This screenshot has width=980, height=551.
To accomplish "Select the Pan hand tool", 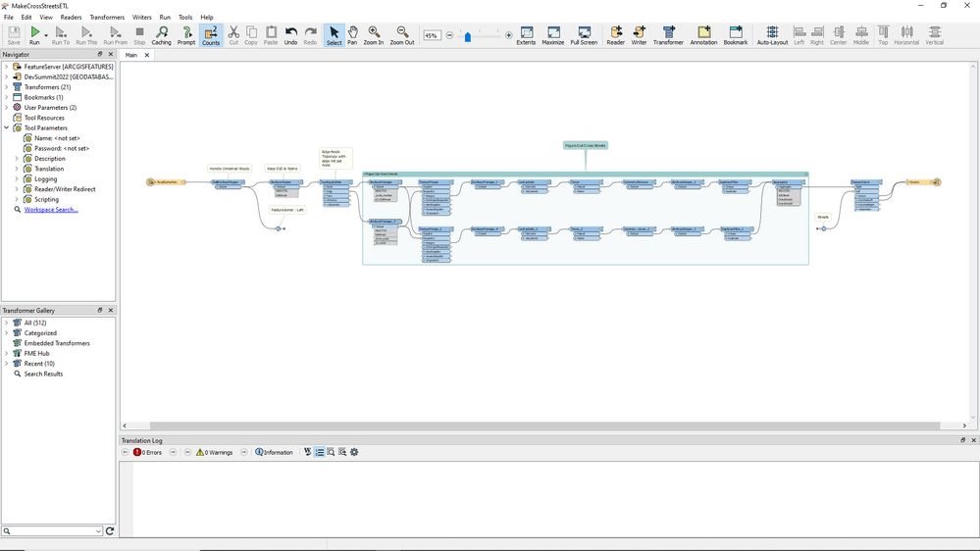I will tap(352, 35).
